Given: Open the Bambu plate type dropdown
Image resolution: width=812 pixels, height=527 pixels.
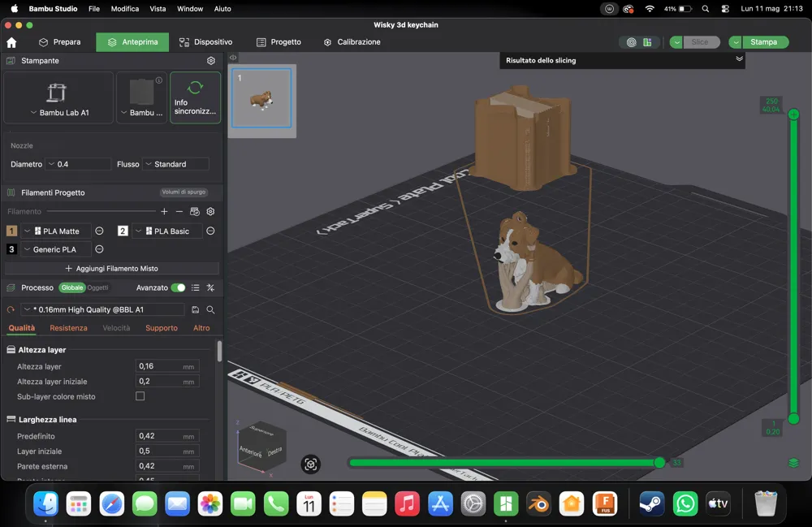Looking at the screenshot, I should [141, 97].
